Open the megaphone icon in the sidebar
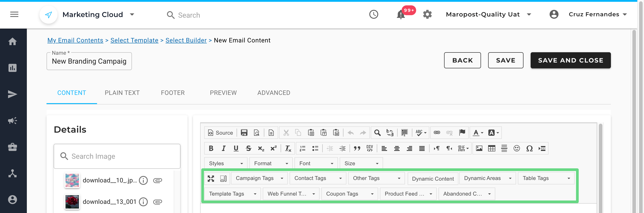 point(13,121)
